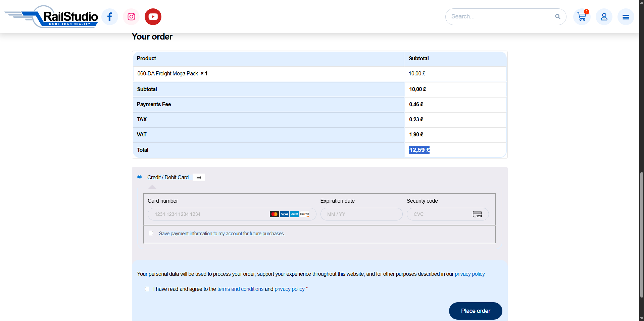This screenshot has height=321, width=644.
Task: Click the Credit / Debit Card label
Action: tap(168, 177)
